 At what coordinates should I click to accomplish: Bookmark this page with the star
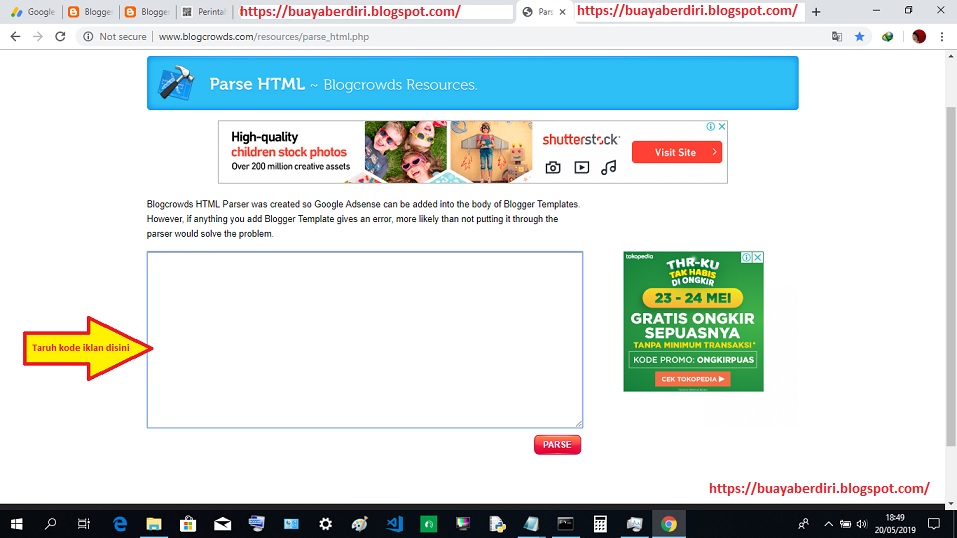click(x=859, y=37)
